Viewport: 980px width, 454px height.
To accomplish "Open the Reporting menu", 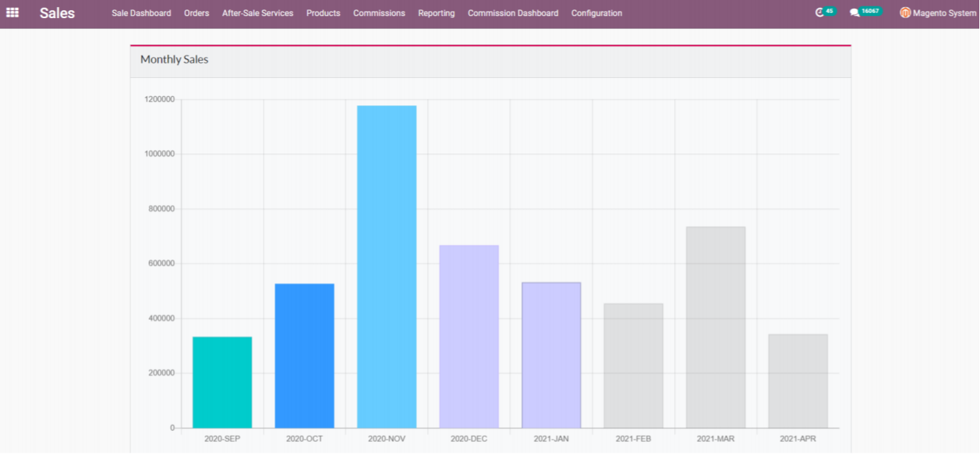I will tap(436, 13).
